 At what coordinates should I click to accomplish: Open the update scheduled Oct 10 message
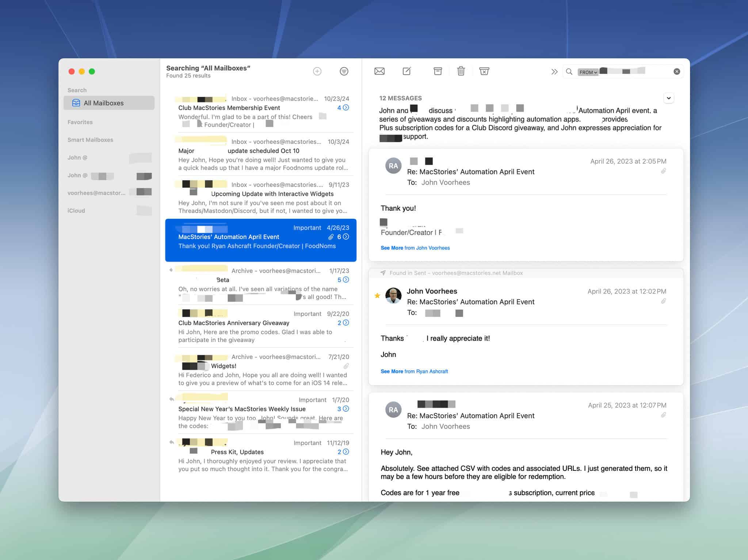click(x=261, y=155)
